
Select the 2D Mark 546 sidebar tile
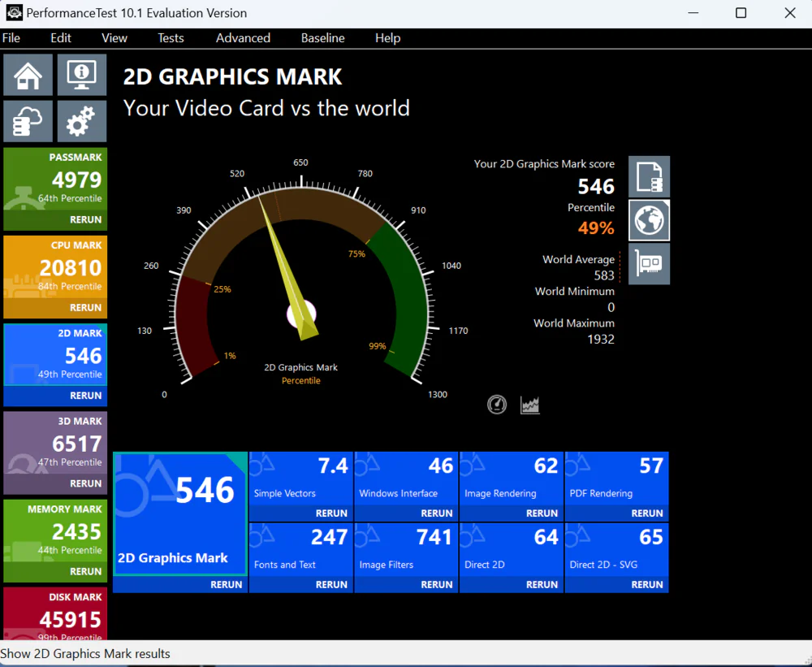[x=55, y=355]
